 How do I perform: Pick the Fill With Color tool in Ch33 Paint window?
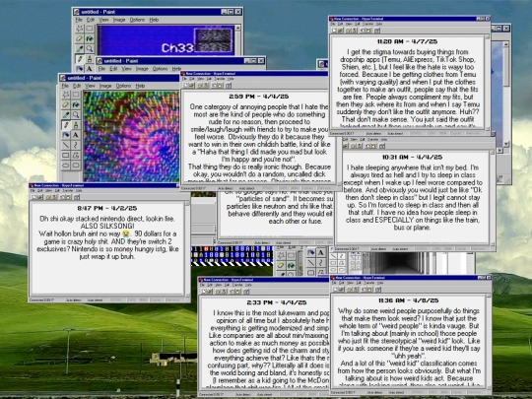[x=90, y=38]
